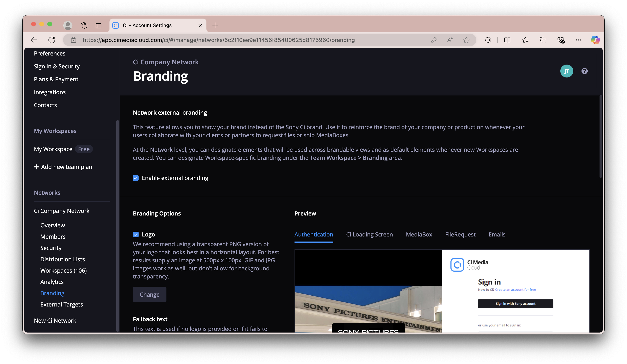Open network Members page
Screen dimensions: 627x364
click(x=53, y=236)
